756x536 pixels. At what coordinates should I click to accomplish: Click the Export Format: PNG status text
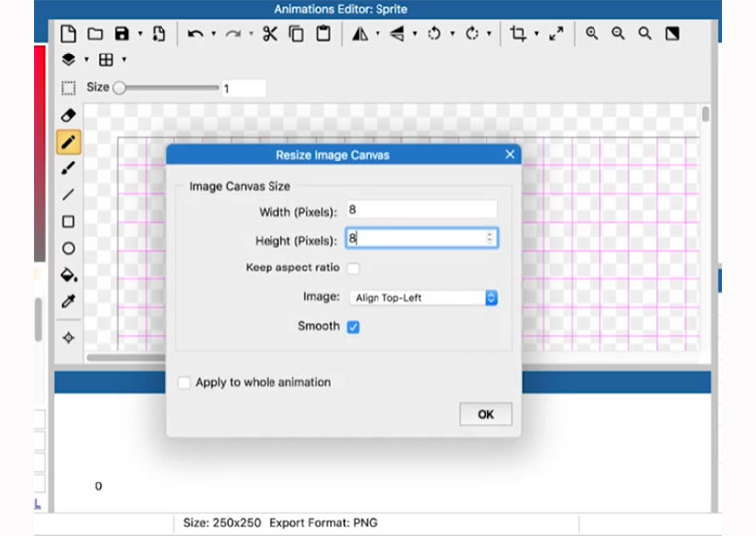pos(324,523)
